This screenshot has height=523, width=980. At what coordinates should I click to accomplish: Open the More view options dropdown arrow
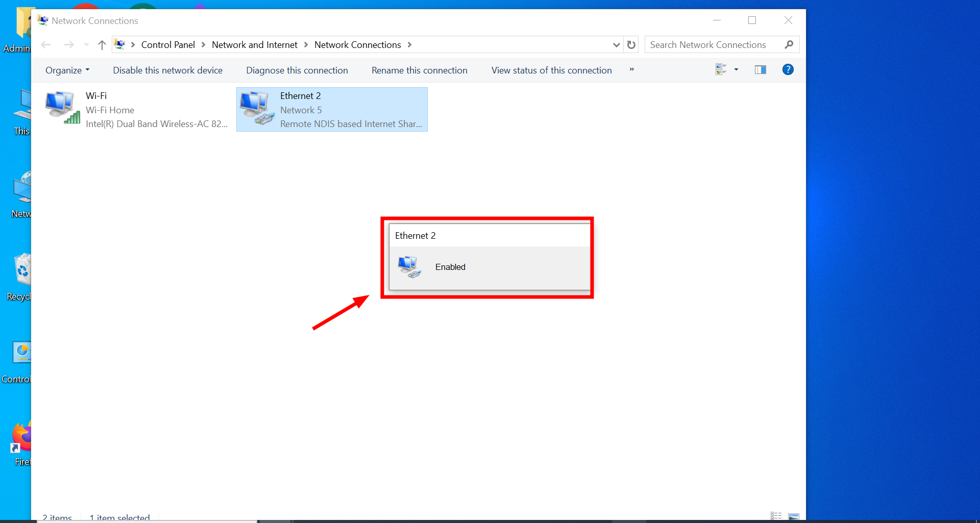[x=736, y=69]
